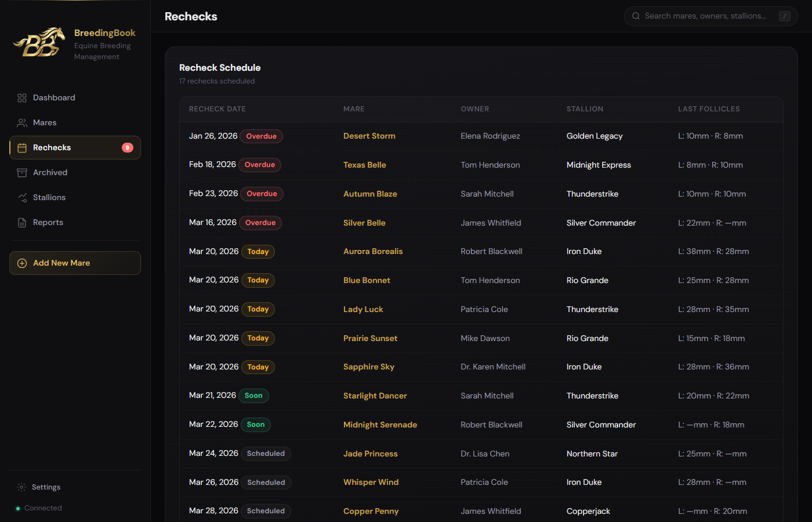
Task: Open the Silver Belle mare record
Action: (x=364, y=223)
